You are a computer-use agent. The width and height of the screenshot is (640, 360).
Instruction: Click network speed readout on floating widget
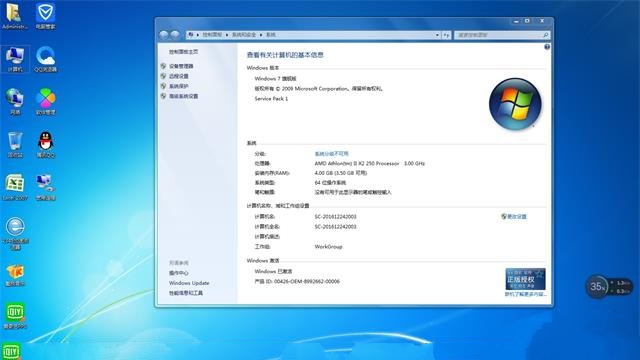coord(621,287)
